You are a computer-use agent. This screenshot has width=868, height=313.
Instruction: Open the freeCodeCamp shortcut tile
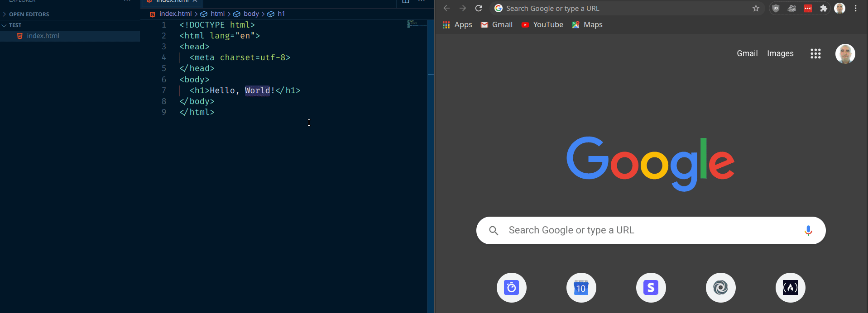pyautogui.click(x=790, y=288)
